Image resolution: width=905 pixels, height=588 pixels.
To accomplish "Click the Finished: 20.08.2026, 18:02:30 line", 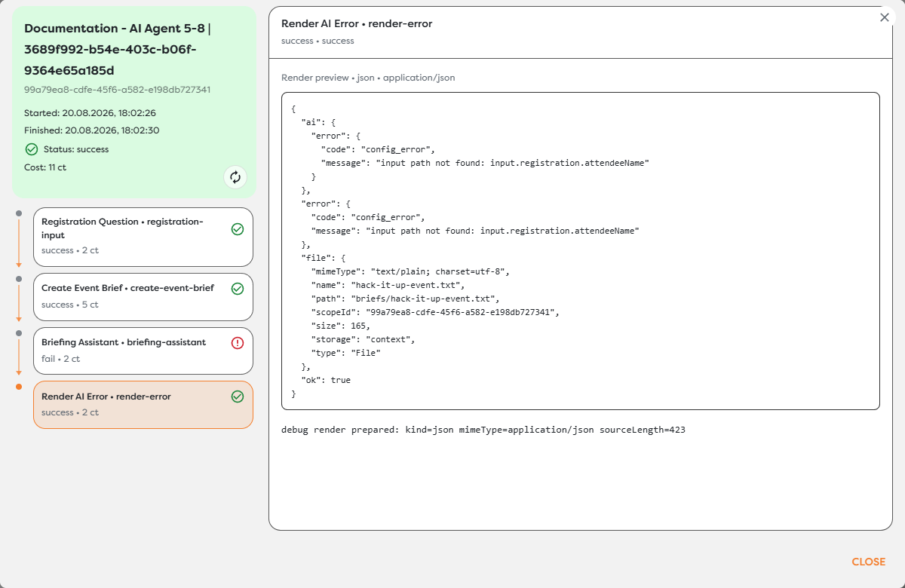I will (x=91, y=130).
